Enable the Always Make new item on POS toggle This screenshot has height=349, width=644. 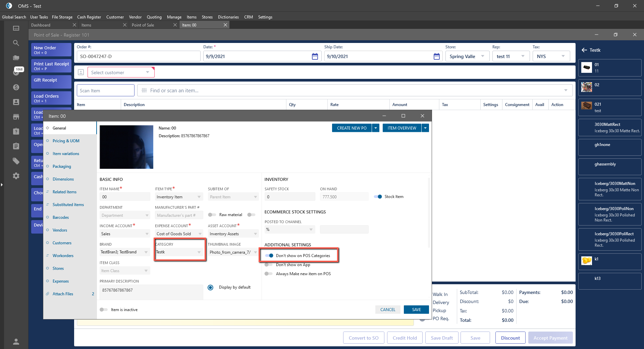click(268, 274)
